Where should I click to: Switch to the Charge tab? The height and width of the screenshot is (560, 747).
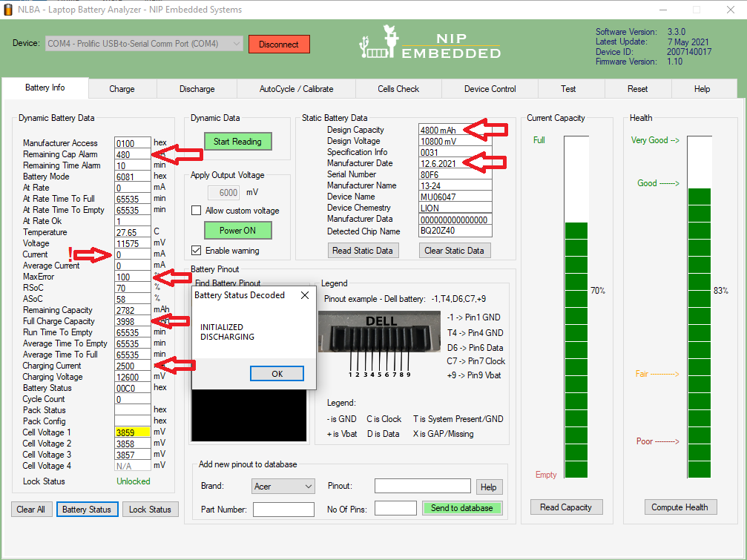pos(122,89)
